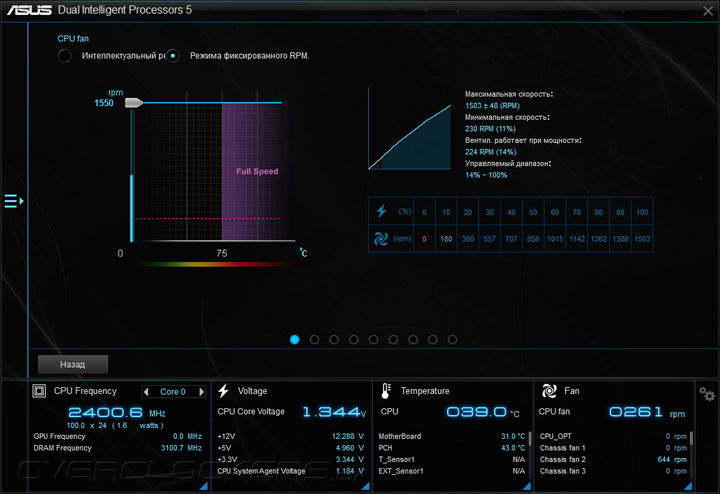Click the T_Sensor1 row

point(452,459)
